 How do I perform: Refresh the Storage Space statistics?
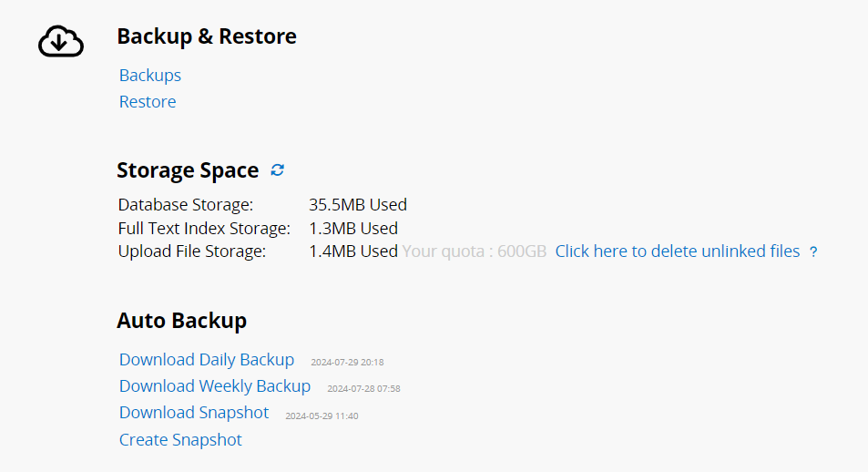(278, 170)
